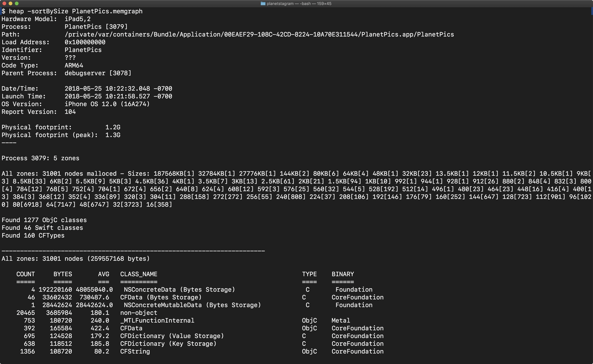This screenshot has height=364, width=593.
Task: Click the Report Version value '104'
Action: [70, 112]
